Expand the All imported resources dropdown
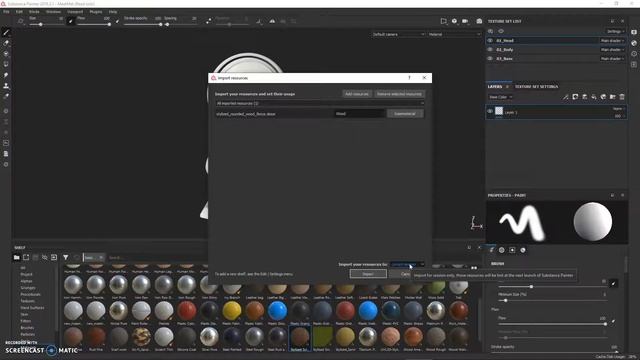The image size is (640, 360). (320, 103)
